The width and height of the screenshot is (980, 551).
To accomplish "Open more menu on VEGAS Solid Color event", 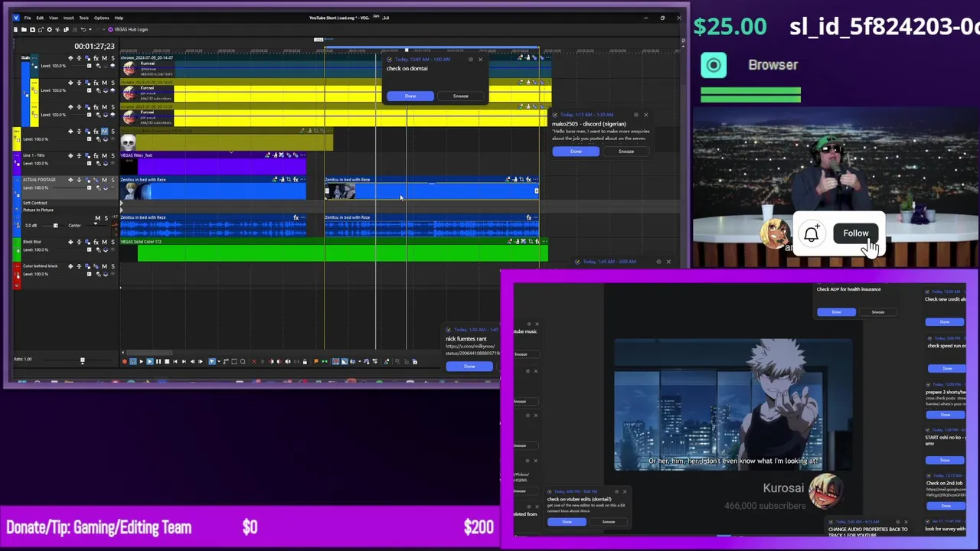I will (x=544, y=241).
